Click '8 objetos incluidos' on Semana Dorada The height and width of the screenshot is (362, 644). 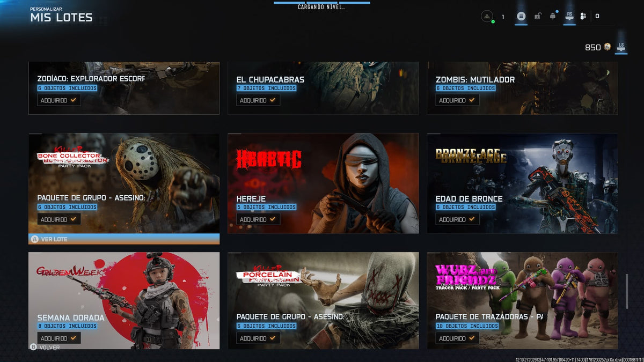67,326
